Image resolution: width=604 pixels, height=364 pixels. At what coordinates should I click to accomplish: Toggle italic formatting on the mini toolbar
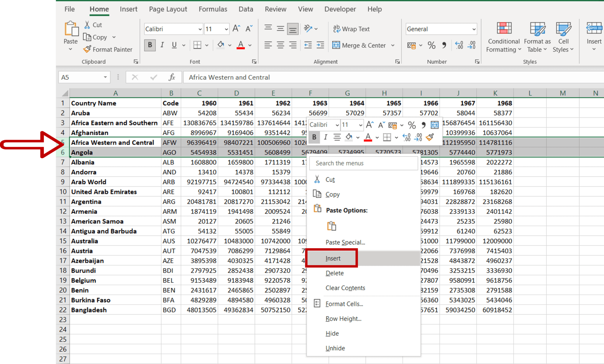(325, 137)
